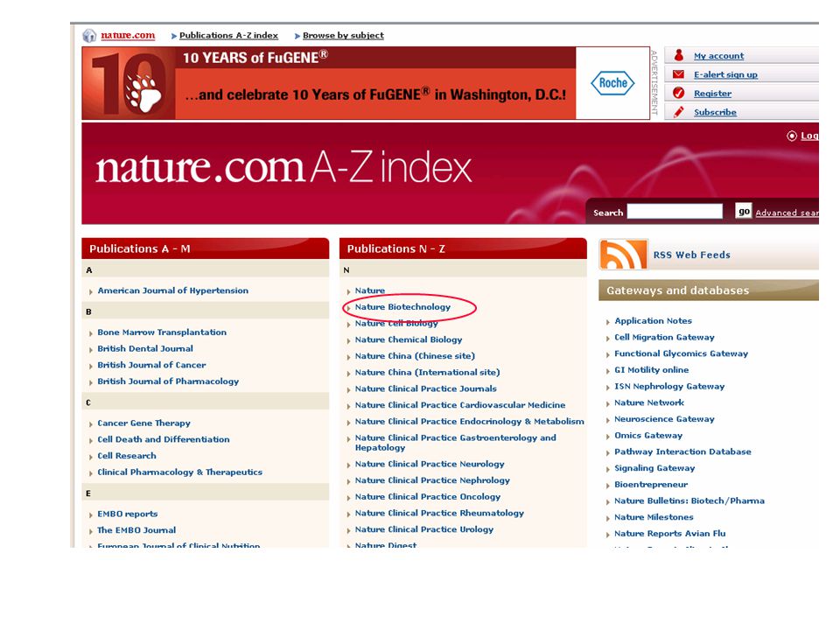Open Nature Clinical Practice Urology
Screen dimensions: 840x630
[424, 529]
